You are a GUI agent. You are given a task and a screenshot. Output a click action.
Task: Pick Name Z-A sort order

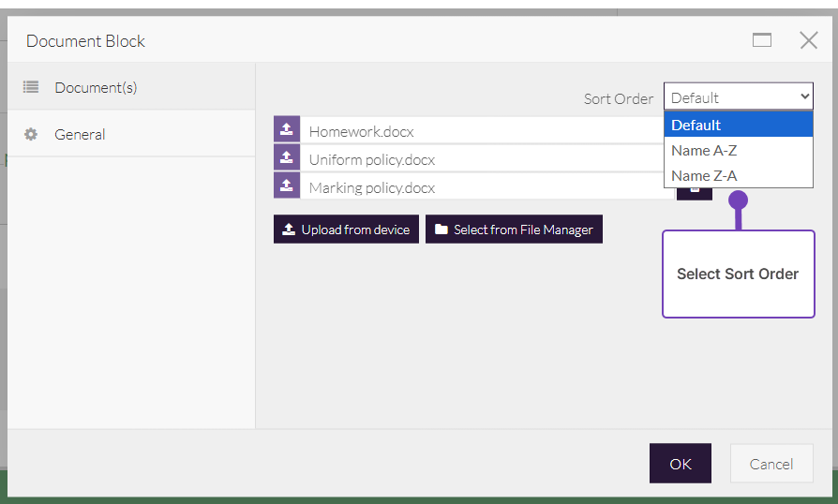click(739, 175)
